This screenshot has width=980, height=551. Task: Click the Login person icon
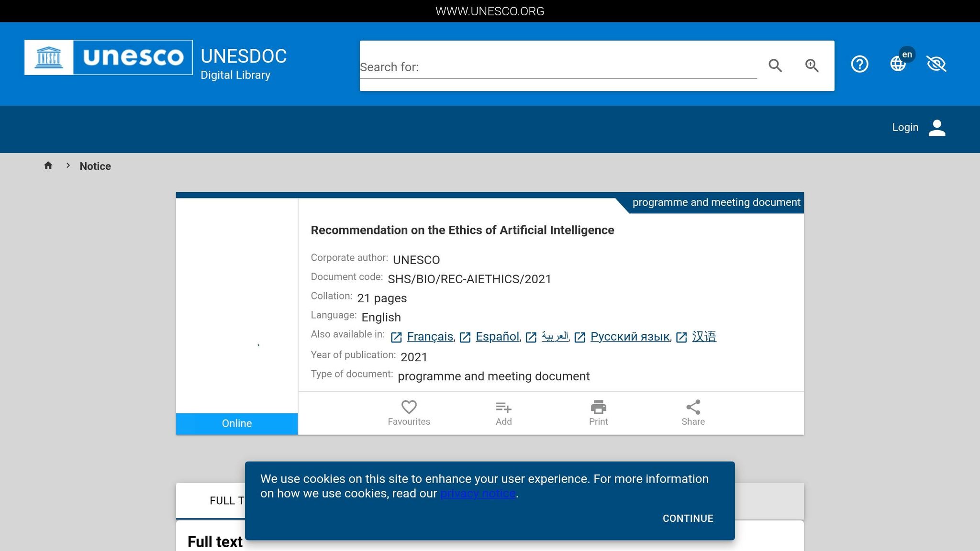[x=936, y=127]
